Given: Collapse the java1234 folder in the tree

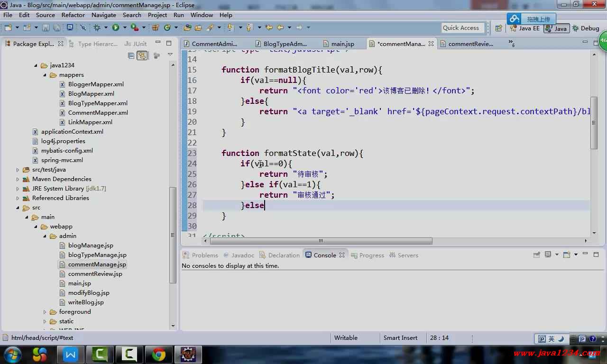Looking at the screenshot, I should point(36,65).
